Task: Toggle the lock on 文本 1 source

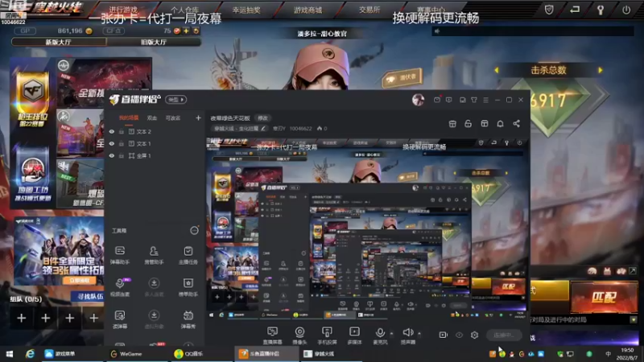Action: [122, 144]
